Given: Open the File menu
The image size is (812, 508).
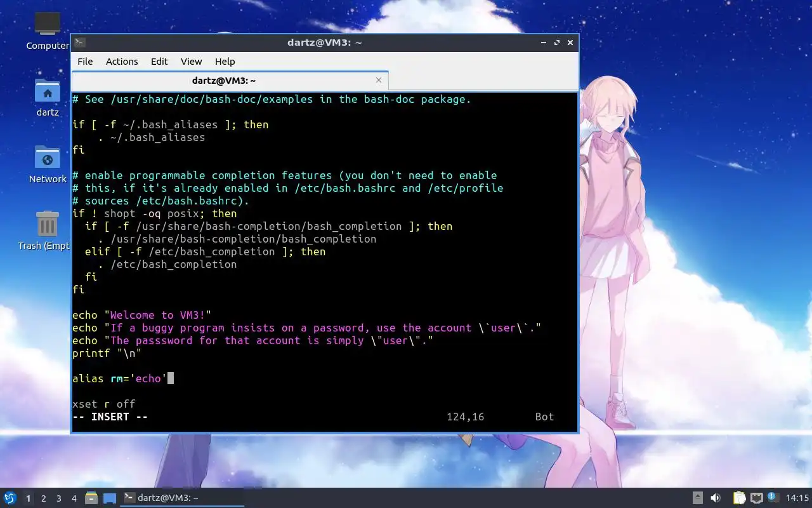Looking at the screenshot, I should [x=85, y=61].
